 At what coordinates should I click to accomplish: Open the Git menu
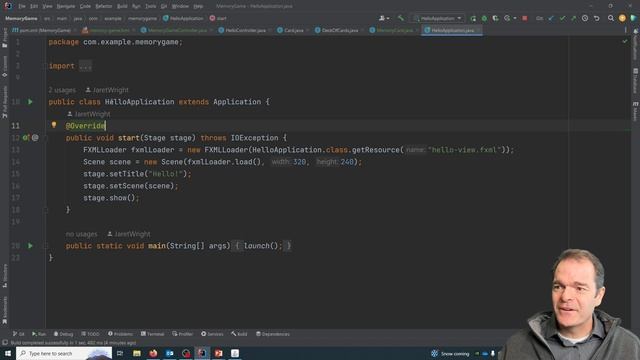tap(164, 6)
